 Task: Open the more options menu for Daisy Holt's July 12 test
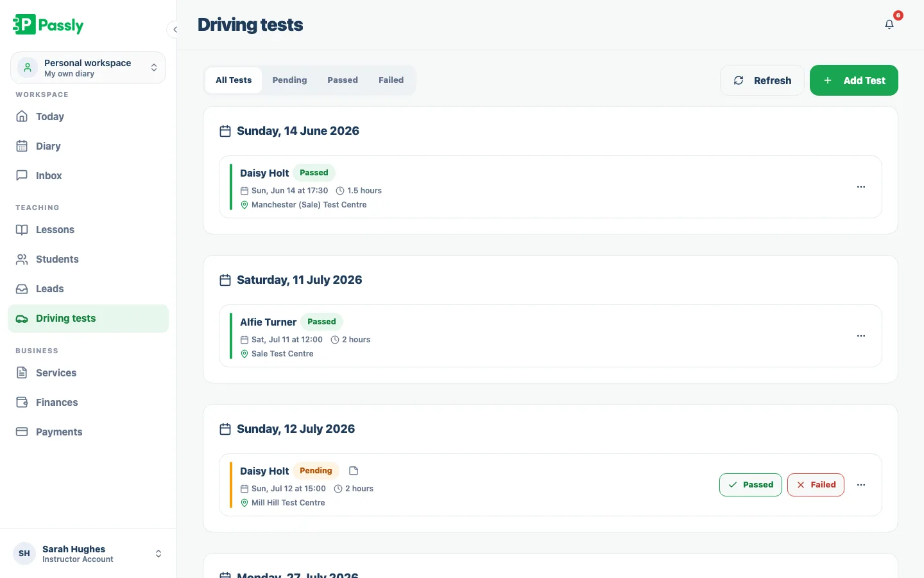(861, 485)
